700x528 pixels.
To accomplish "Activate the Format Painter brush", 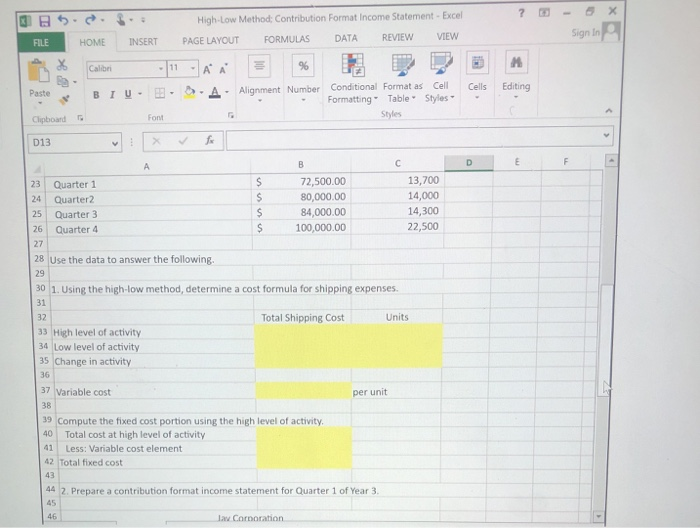I will pos(64,100).
